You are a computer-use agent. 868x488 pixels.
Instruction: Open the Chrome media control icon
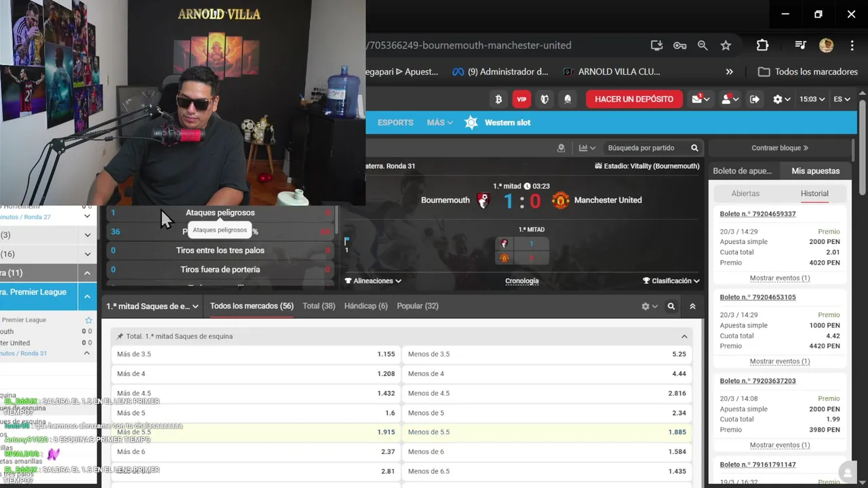pyautogui.click(x=801, y=45)
